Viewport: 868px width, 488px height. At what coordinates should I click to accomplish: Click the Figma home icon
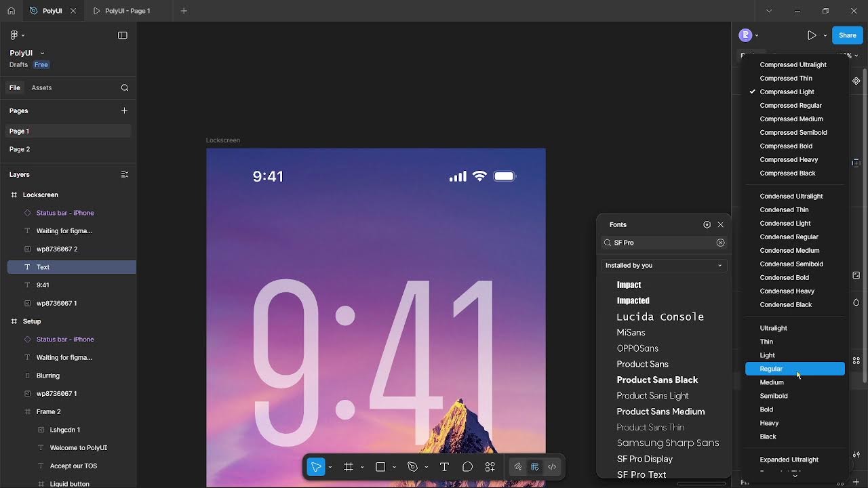click(11, 11)
